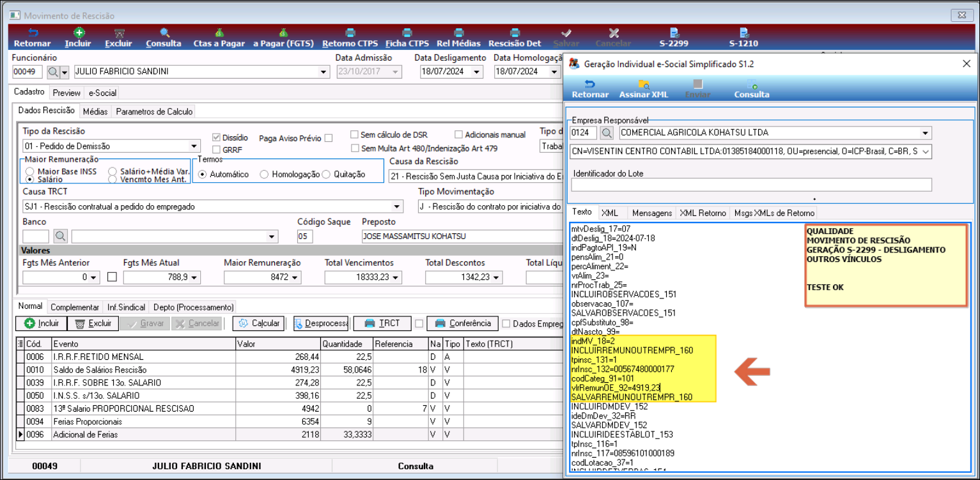Screen dimensions: 980x480
Task: Click the Incluir button in the events grid toolbar
Action: (x=41, y=323)
